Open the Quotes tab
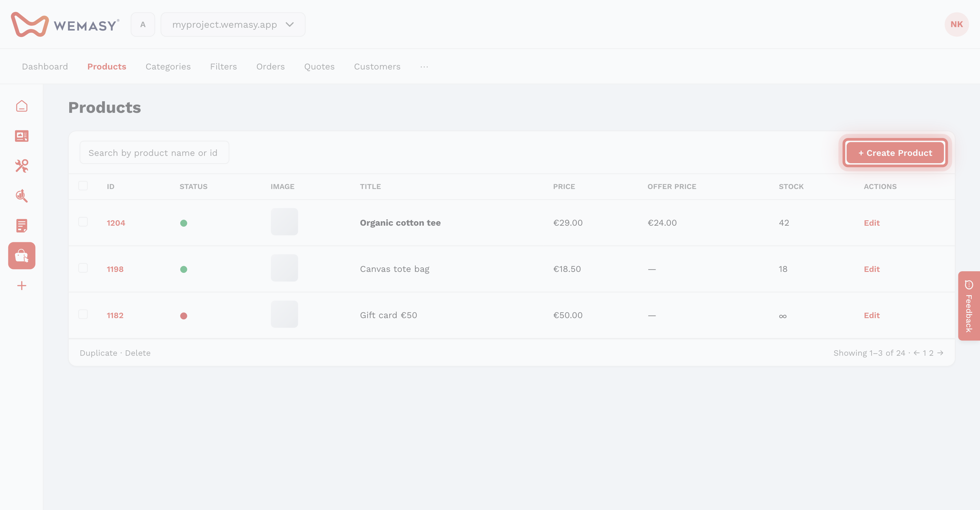 (x=319, y=67)
